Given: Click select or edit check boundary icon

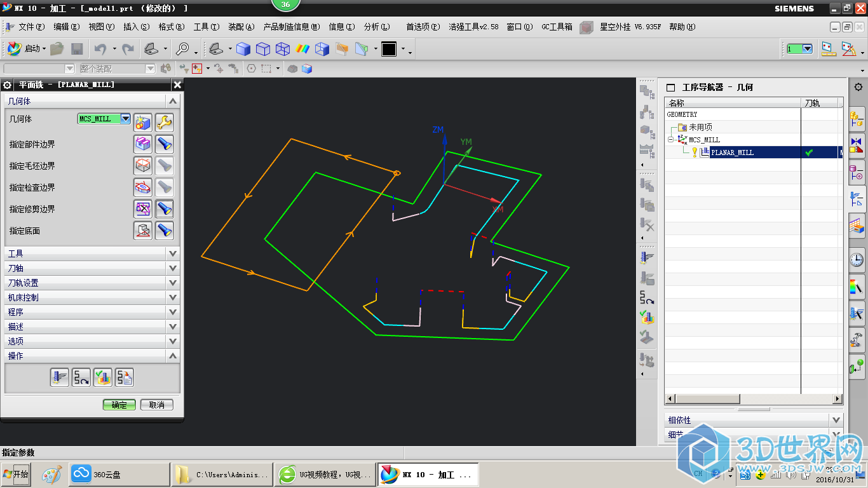Looking at the screenshot, I should (143, 187).
